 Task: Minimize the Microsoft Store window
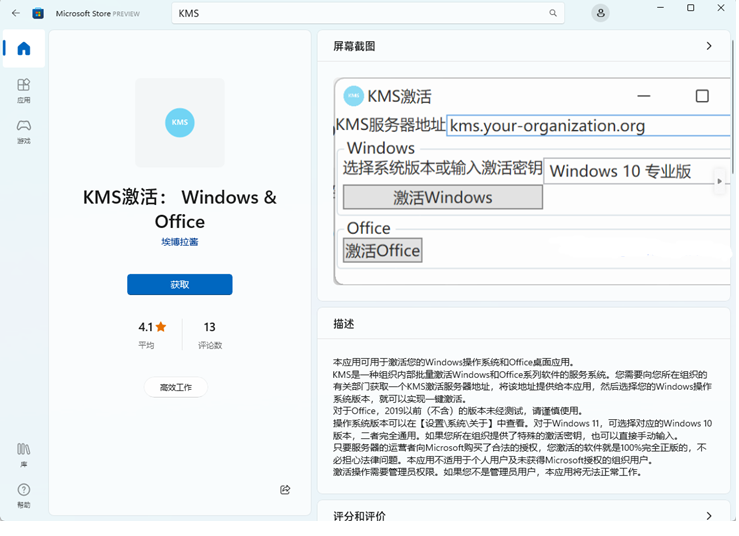pos(660,8)
